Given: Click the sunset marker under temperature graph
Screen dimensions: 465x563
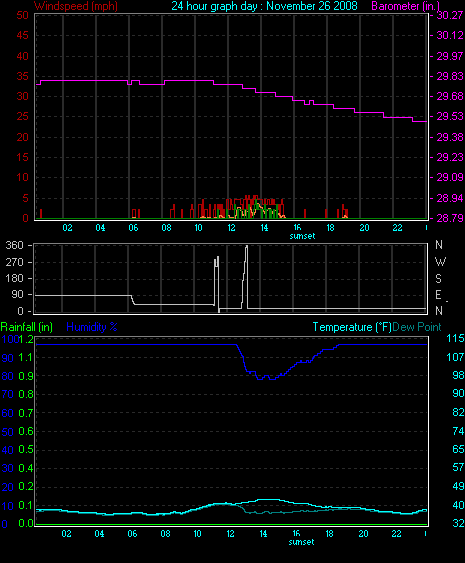Looking at the screenshot, I should (301, 542).
